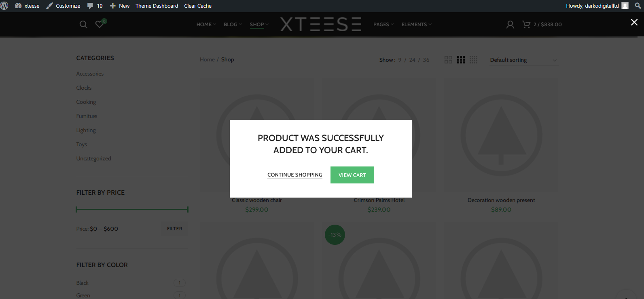Go to the Home breadcrumb link
Image resolution: width=644 pixels, height=299 pixels.
tap(207, 59)
